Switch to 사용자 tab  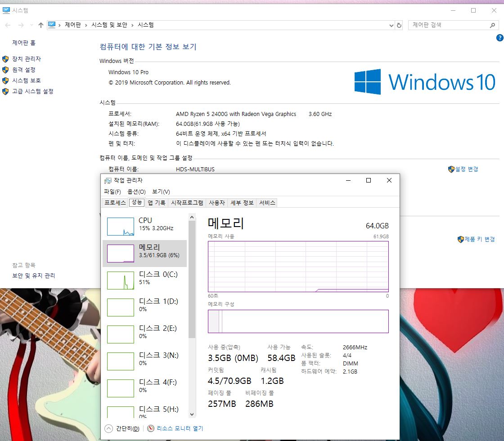coord(217,203)
